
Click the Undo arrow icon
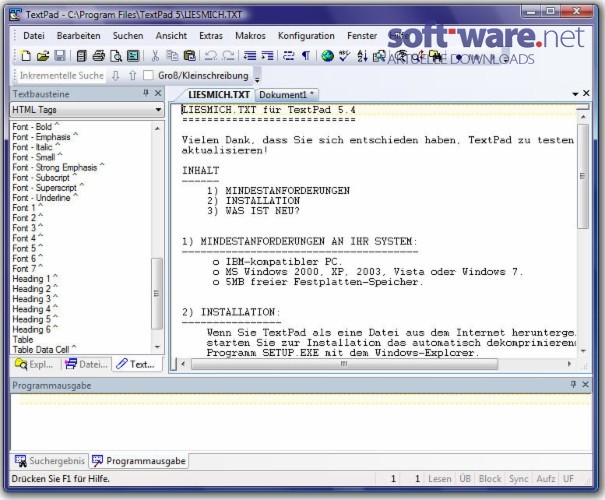tap(211, 56)
